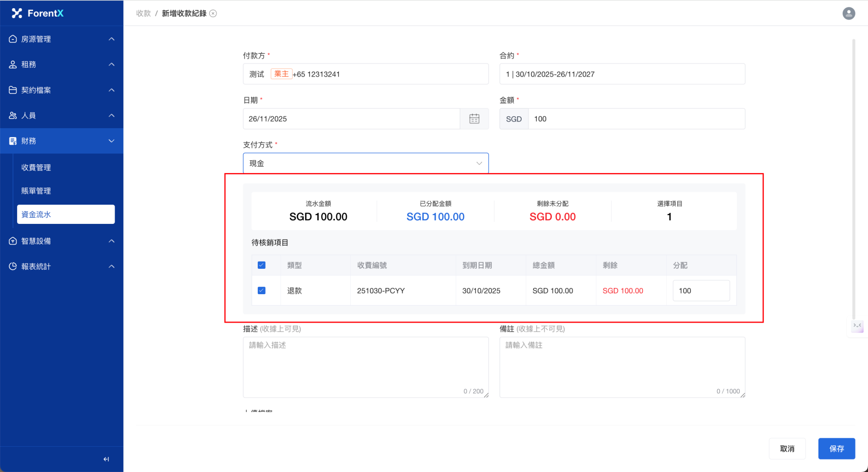Close the 新增收款紀錄 tab with x icon
This screenshot has width=868, height=472.
pyautogui.click(x=213, y=13)
